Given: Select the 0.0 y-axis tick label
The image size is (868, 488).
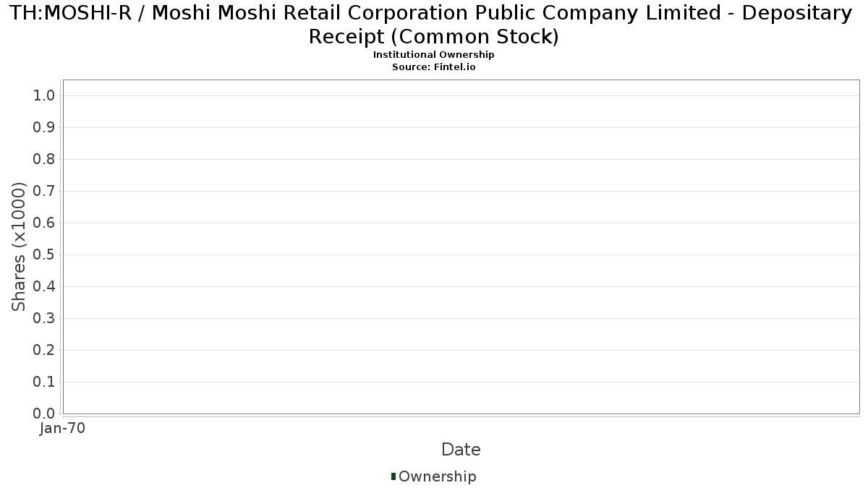Looking at the screenshot, I should (45, 414).
